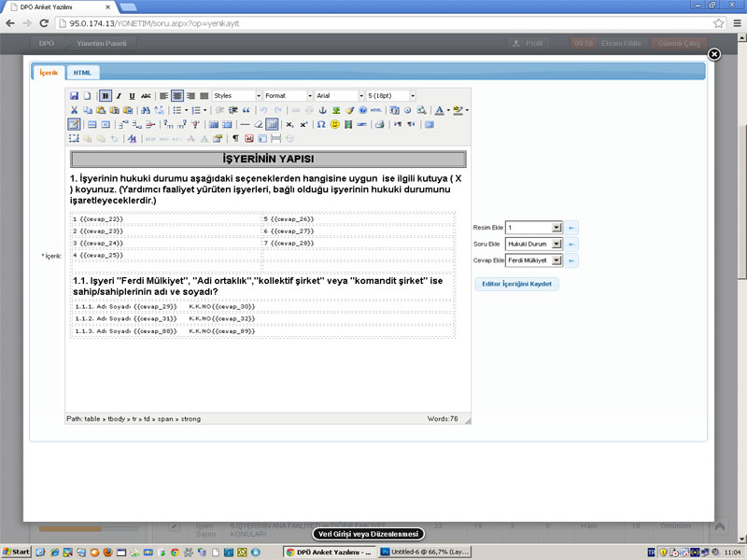Toggle fullscreen editor mode icon
This screenshot has width=747, height=560.
[430, 124]
